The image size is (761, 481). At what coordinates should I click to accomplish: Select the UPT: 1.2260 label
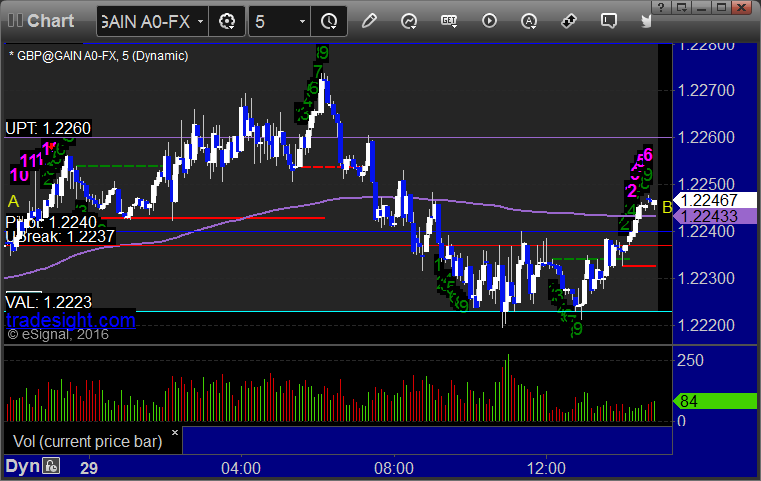[x=48, y=128]
